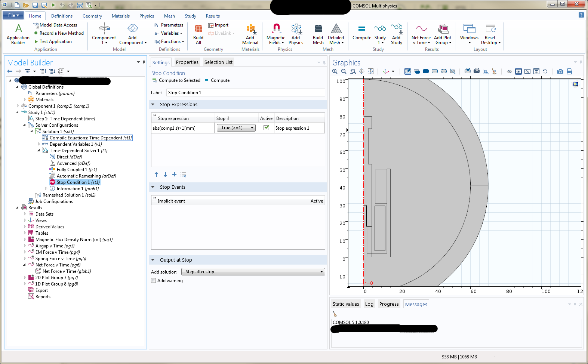Screen dimensions: 588x364
Task: Take a graphics snapshot with camera icon
Action: [x=560, y=71]
